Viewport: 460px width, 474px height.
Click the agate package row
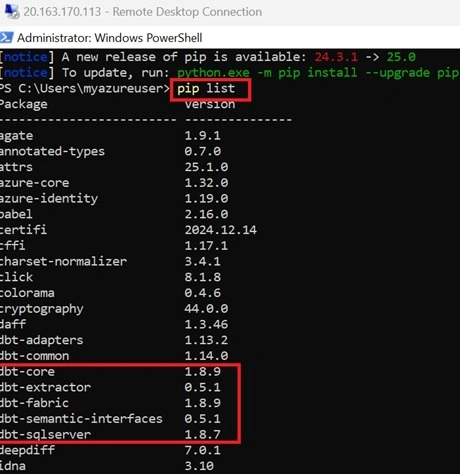point(110,136)
